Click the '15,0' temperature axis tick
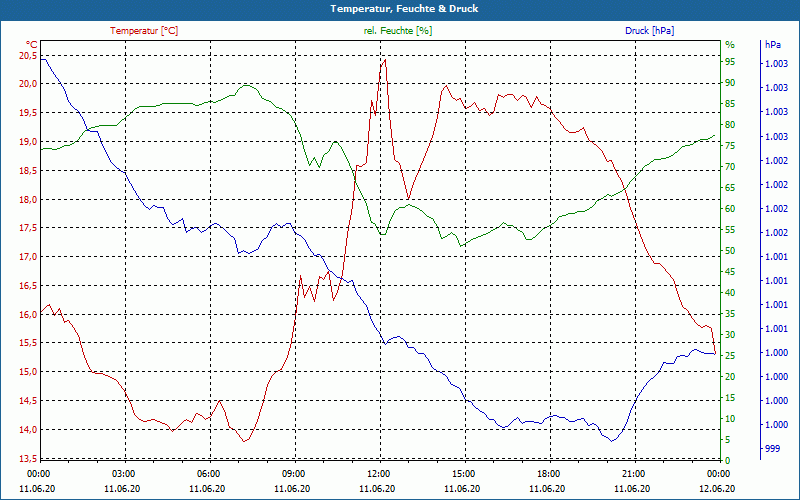The width and height of the screenshot is (800, 500). pos(29,372)
